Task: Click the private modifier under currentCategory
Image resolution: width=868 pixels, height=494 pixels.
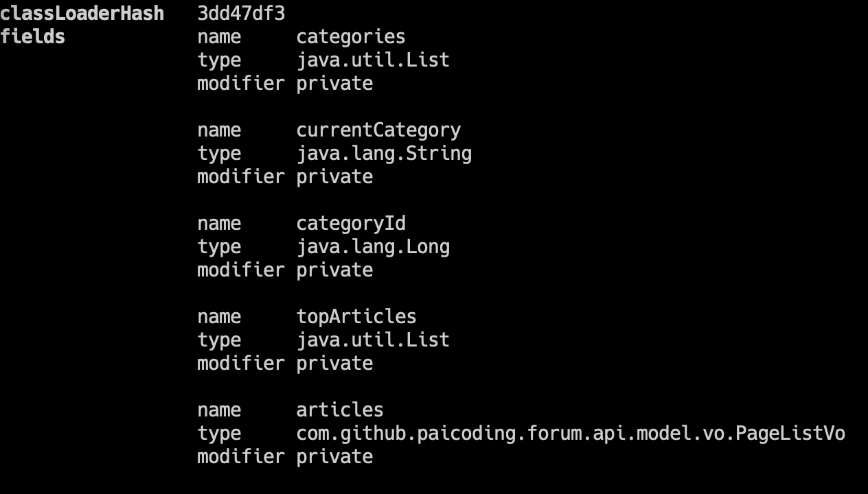Action: coord(334,177)
